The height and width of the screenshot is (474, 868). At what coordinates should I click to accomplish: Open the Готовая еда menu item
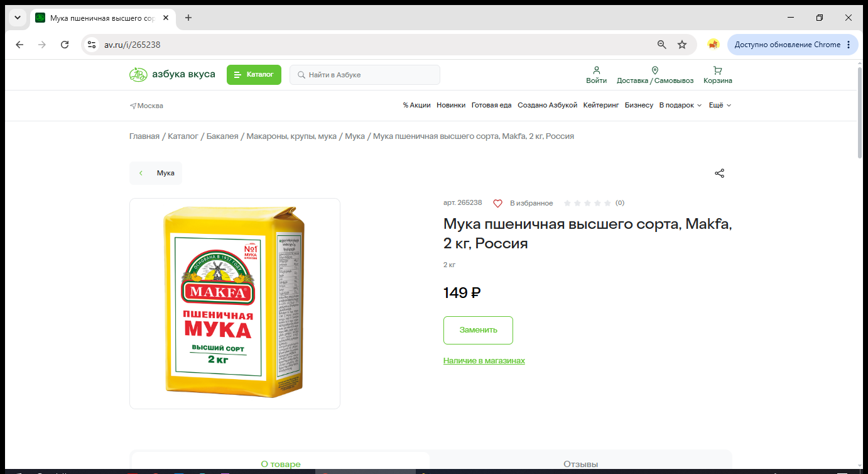click(492, 105)
